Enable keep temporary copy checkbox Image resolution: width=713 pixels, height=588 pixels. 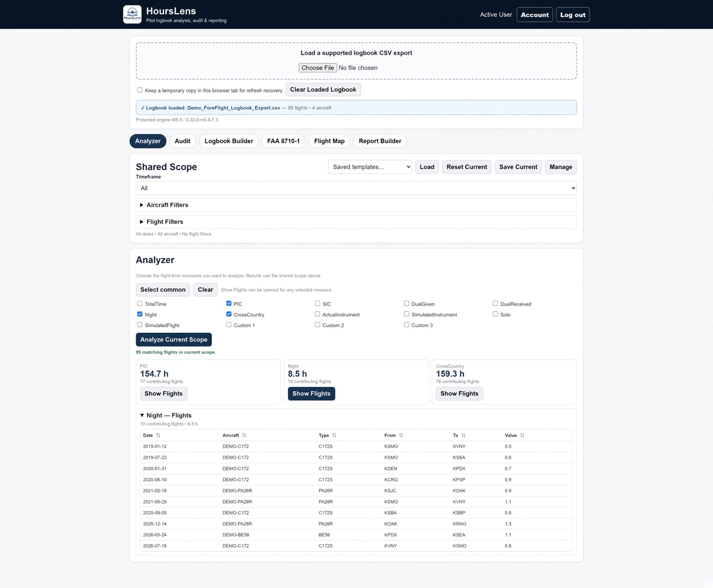point(140,90)
